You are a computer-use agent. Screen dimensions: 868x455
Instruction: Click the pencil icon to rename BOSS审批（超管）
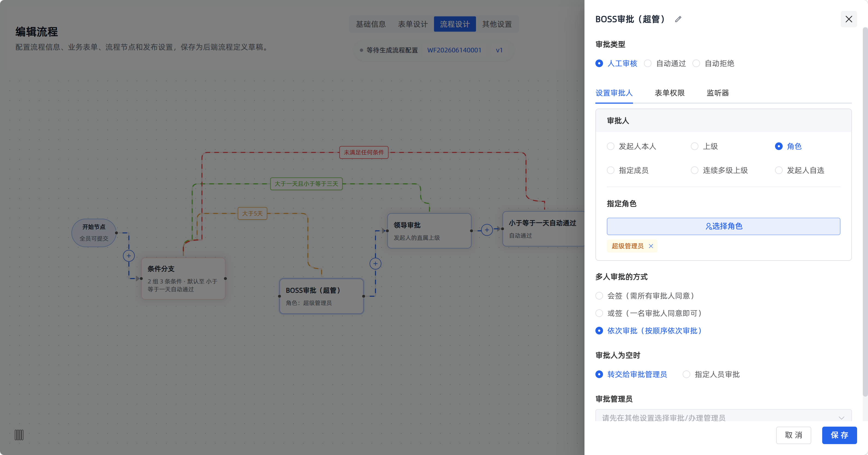pyautogui.click(x=678, y=19)
